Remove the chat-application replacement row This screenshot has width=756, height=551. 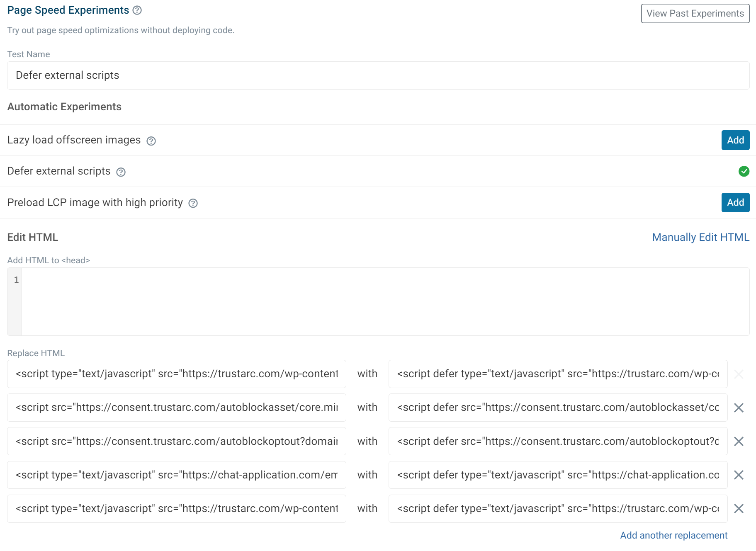tap(739, 475)
